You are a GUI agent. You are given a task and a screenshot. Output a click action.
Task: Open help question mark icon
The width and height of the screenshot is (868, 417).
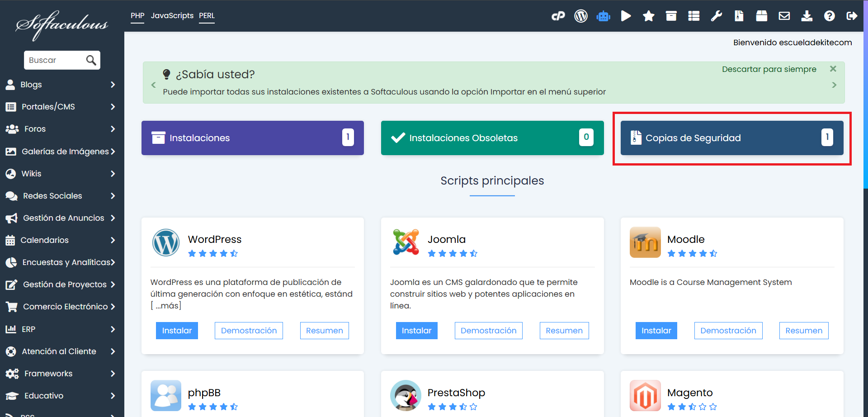tap(830, 16)
